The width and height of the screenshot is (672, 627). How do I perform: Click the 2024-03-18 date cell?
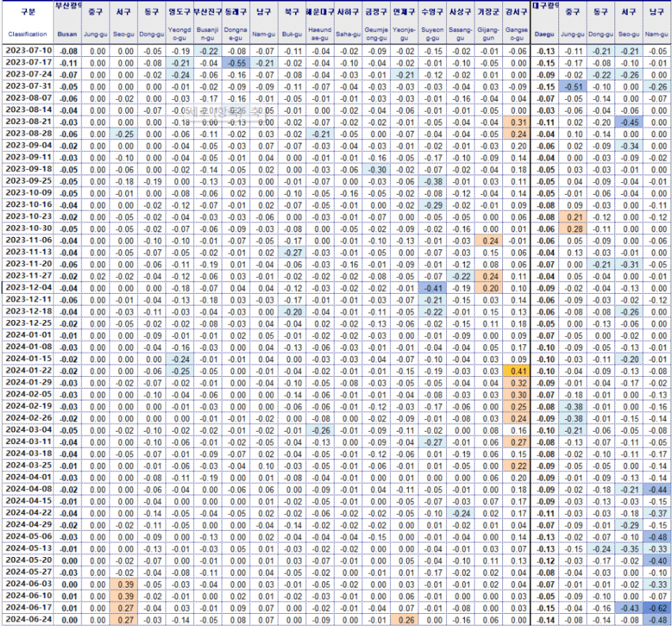[x=28, y=453]
